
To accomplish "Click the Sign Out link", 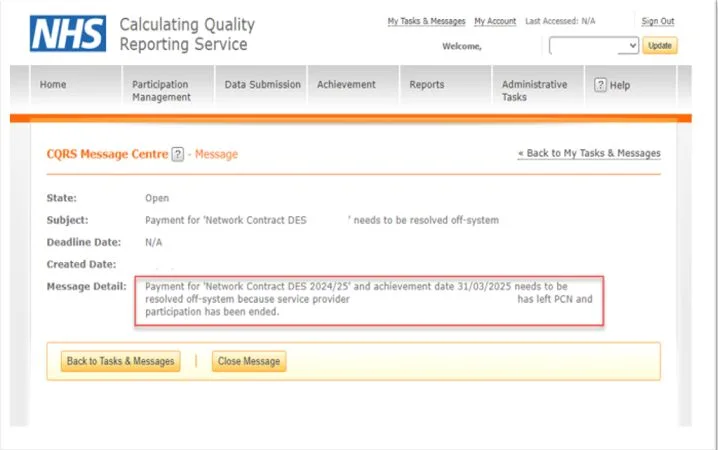I will 658,21.
